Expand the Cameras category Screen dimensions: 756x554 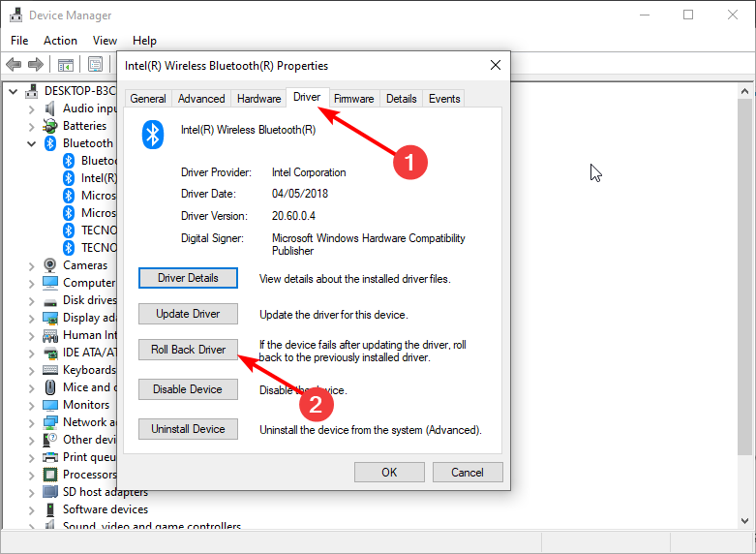31,266
